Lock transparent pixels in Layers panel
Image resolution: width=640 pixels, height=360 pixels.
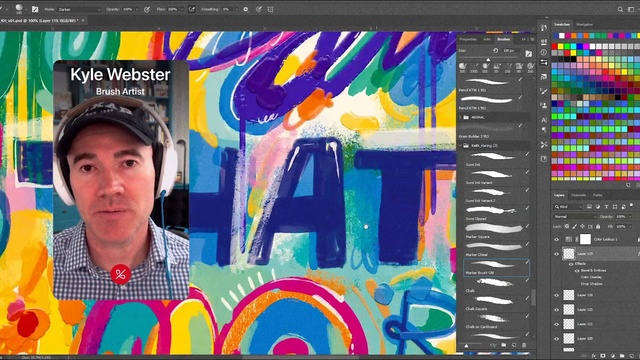(x=567, y=226)
